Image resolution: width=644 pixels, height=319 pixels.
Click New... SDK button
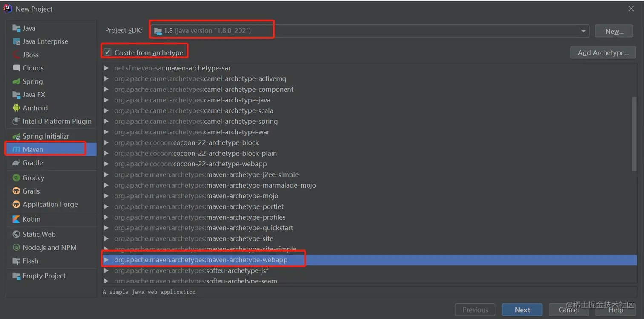coord(614,31)
